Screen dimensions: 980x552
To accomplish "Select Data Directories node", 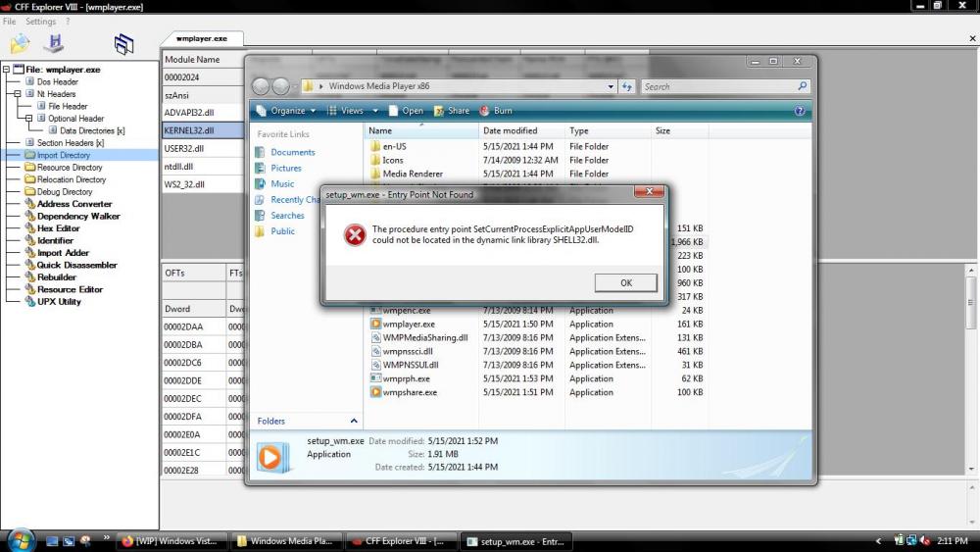I will (92, 130).
